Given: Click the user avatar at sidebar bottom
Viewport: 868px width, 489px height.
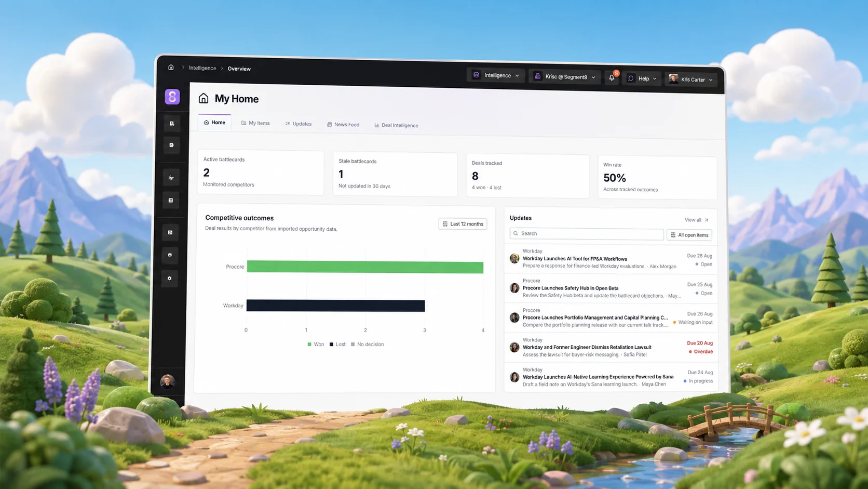Looking at the screenshot, I should [167, 382].
